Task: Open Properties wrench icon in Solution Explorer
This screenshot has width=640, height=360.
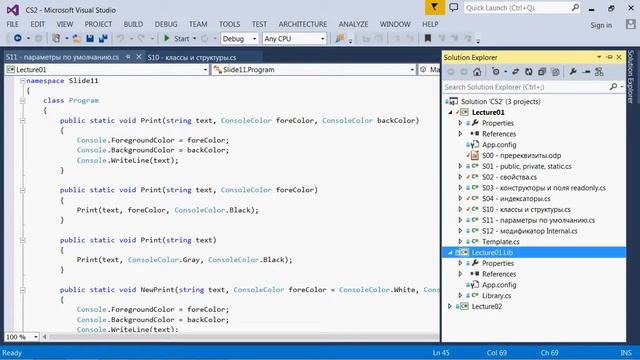Action: coord(573,72)
